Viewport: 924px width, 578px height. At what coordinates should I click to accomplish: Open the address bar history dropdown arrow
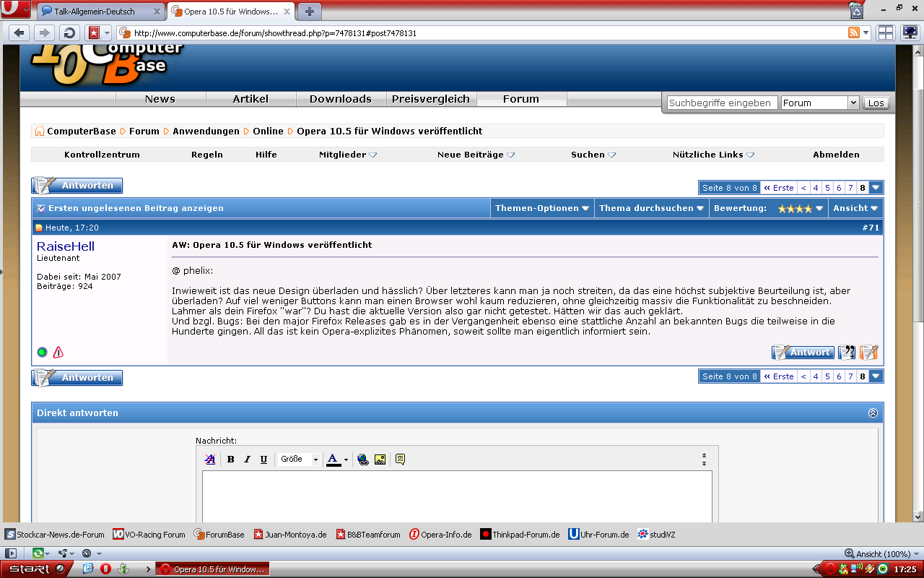pyautogui.click(x=866, y=33)
